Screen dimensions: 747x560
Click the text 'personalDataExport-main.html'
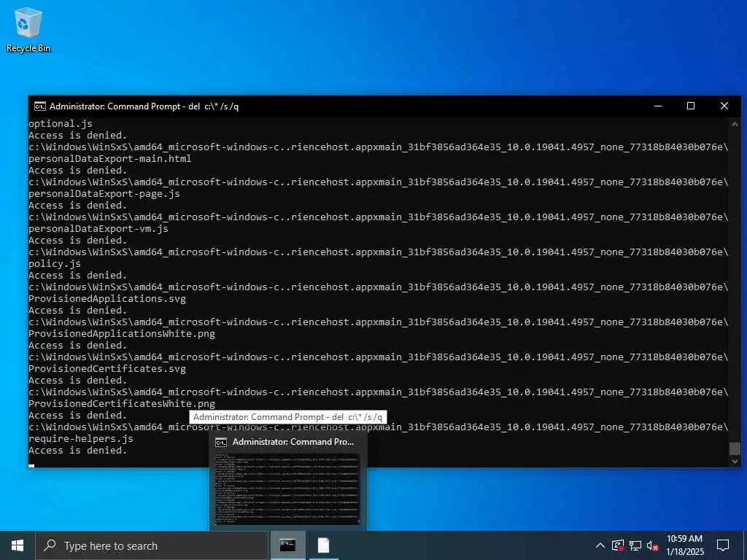point(110,158)
